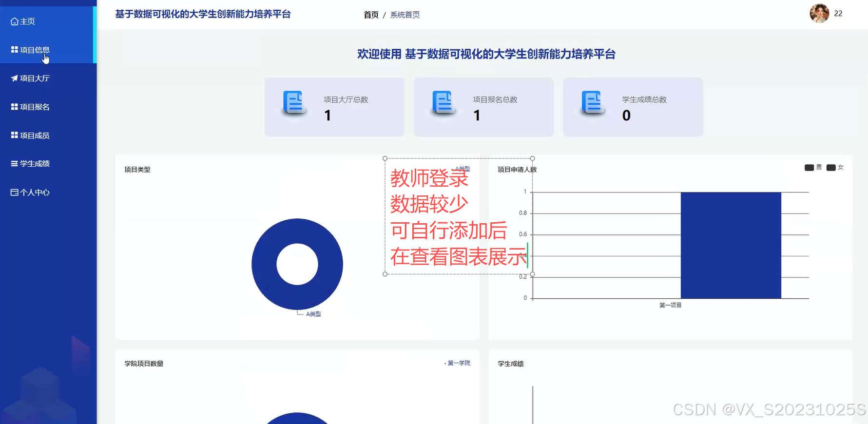Click the username 22 in header
The image size is (868, 424).
pyautogui.click(x=838, y=14)
